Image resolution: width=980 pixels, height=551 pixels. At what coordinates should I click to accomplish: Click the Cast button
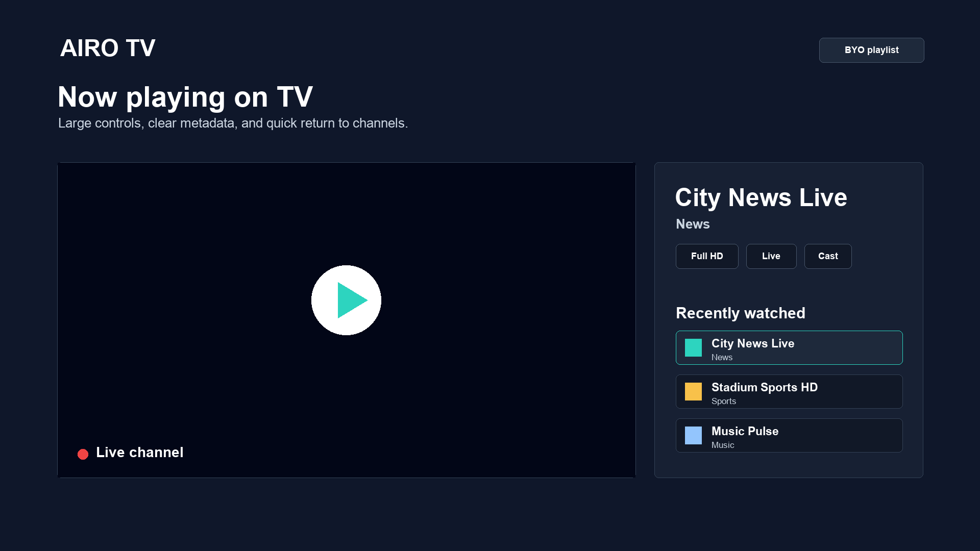827,256
